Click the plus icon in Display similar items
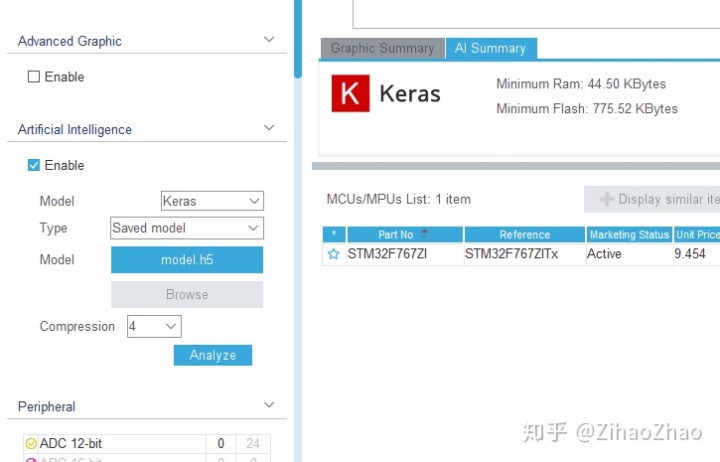Screen dimensions: 720x462 click(x=607, y=199)
